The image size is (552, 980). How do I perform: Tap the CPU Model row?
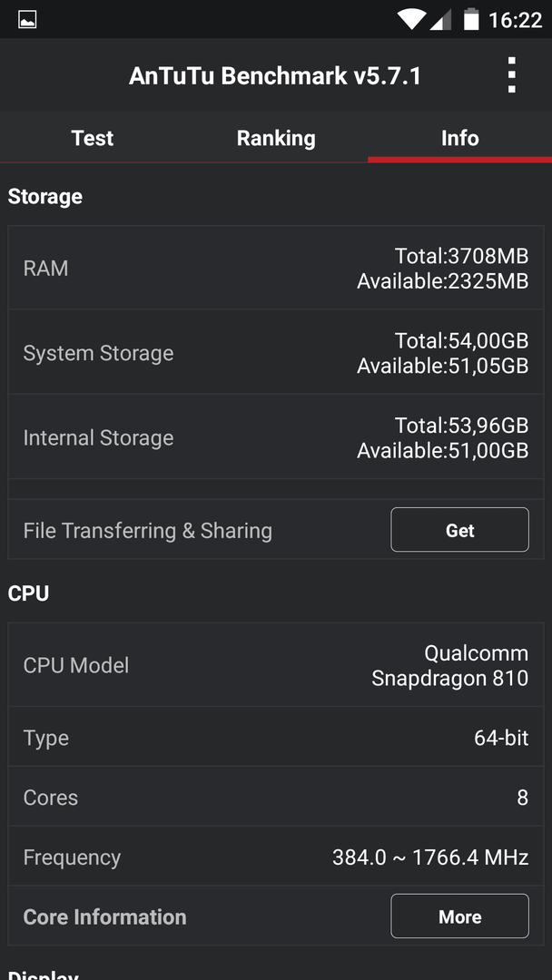pyautogui.click(x=276, y=665)
